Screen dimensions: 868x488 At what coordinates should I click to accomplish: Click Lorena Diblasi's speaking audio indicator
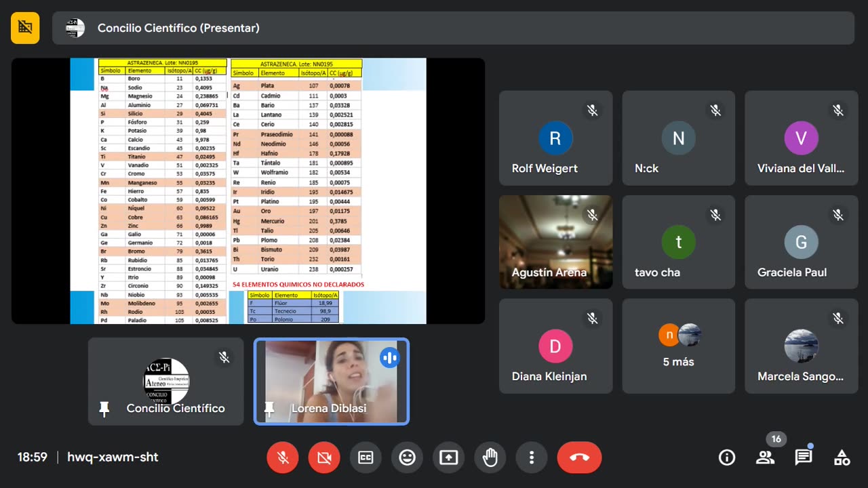point(389,357)
